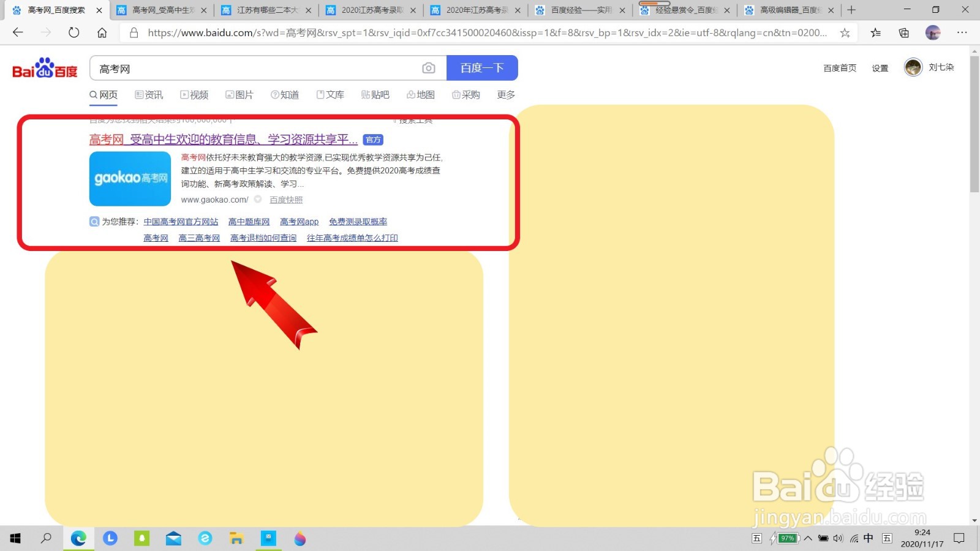Switch to the 经验悬赏令 tab
980x551 pixels.
click(685, 10)
